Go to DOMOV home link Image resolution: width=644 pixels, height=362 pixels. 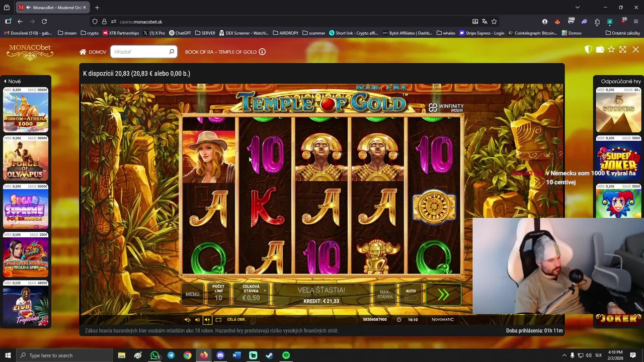tap(93, 52)
